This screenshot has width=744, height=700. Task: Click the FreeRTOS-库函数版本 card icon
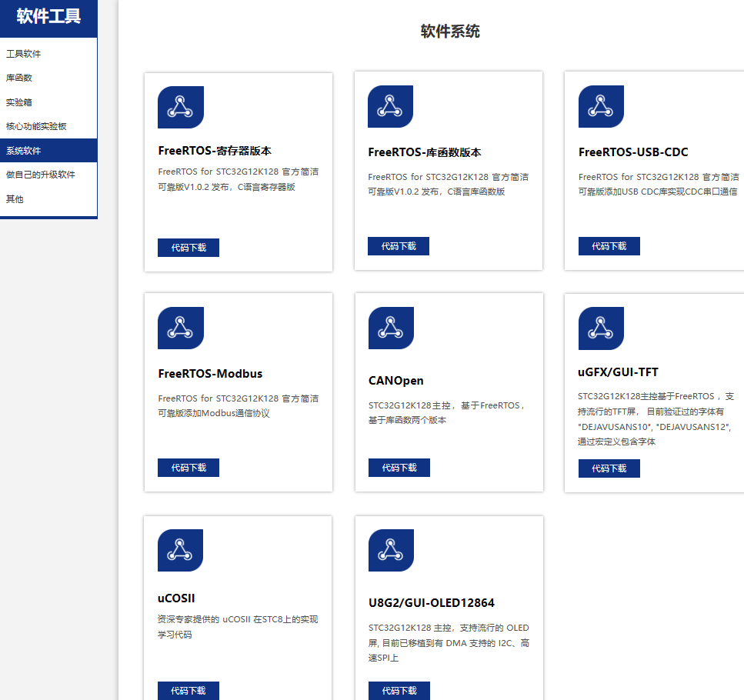coord(391,106)
